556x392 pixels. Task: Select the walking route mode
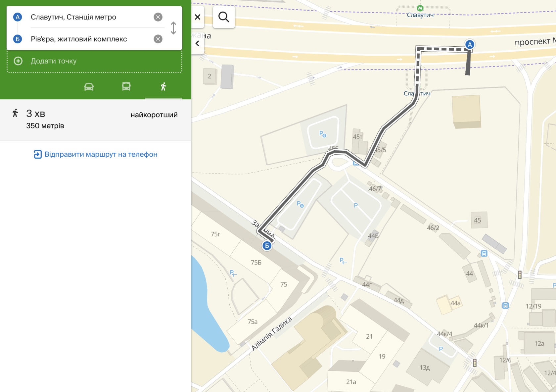[163, 87]
